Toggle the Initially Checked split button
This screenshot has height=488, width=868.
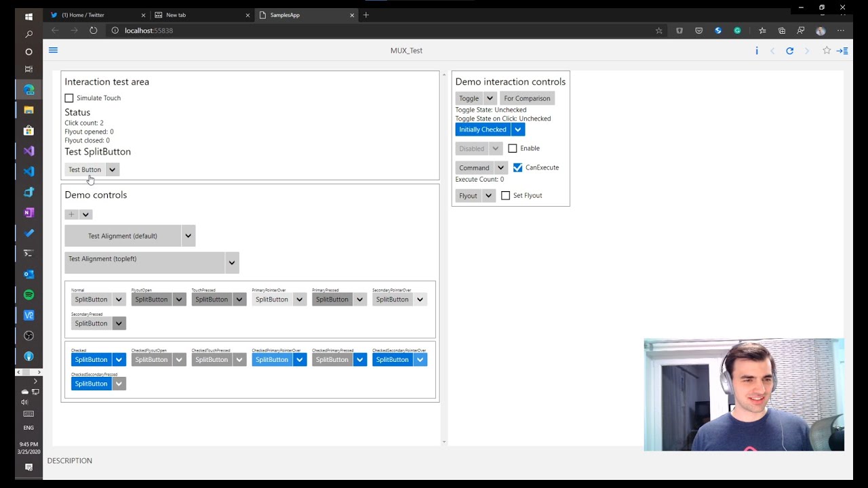483,129
